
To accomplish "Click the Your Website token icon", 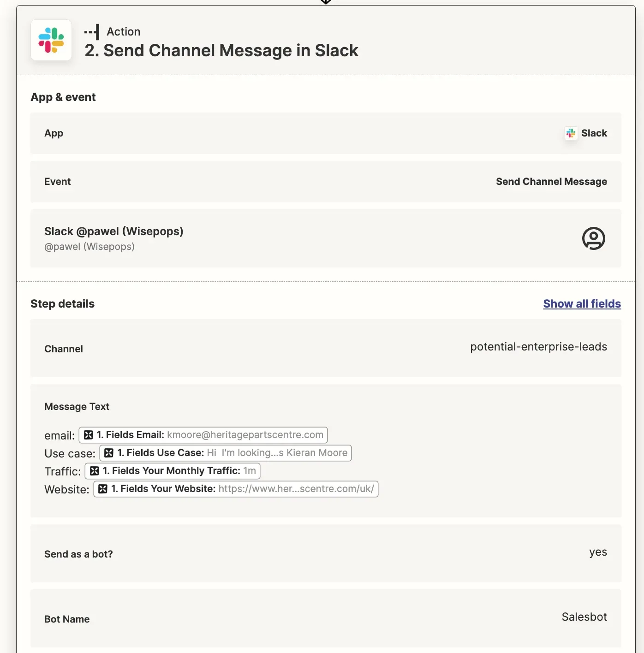I will tap(103, 489).
